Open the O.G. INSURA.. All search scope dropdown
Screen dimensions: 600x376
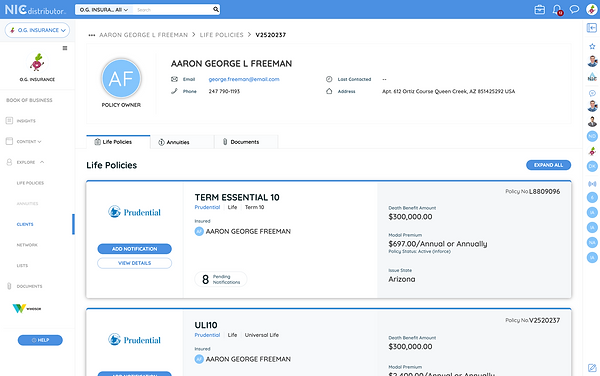pos(104,10)
